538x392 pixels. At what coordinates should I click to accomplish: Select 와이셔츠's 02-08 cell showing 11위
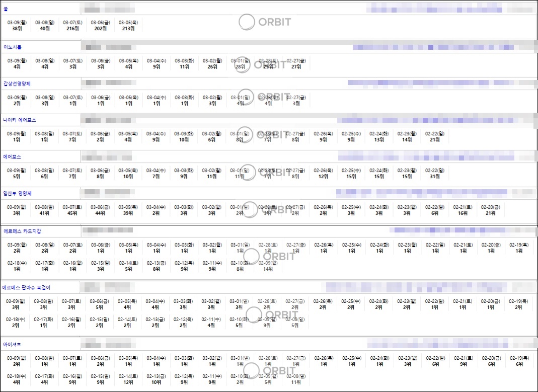pyautogui.click(x=295, y=379)
